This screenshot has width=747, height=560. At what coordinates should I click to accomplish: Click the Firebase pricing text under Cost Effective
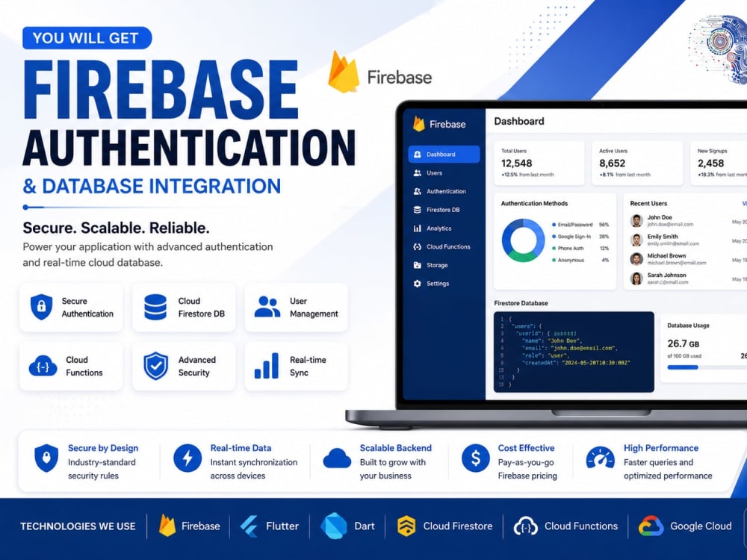click(x=527, y=476)
